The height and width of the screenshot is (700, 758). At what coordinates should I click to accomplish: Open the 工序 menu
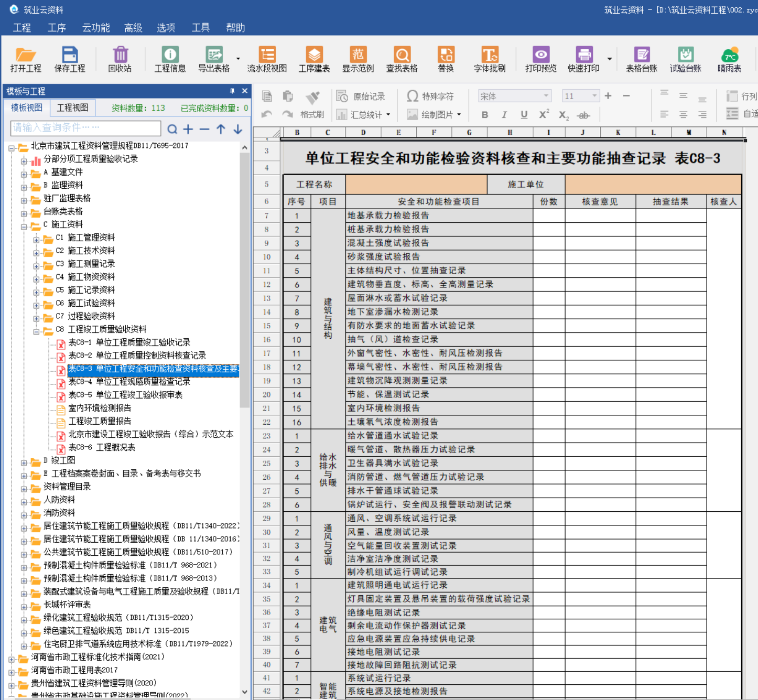pyautogui.click(x=57, y=28)
